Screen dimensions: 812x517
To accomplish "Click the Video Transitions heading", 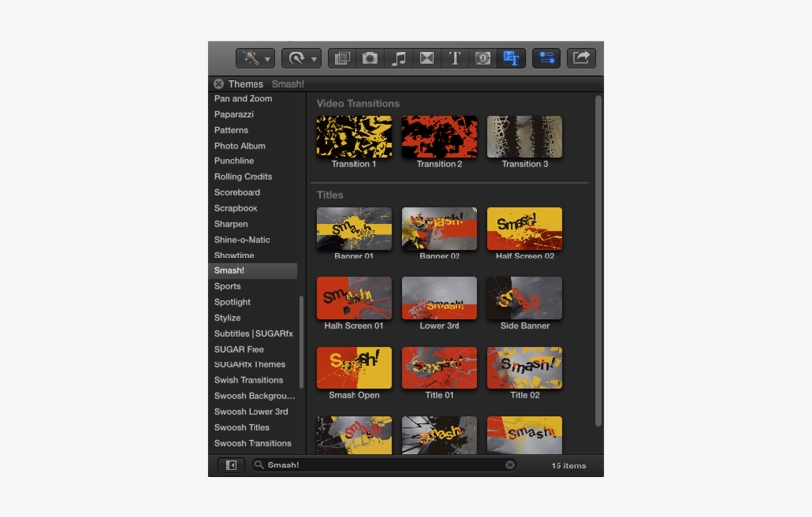I will (x=357, y=104).
